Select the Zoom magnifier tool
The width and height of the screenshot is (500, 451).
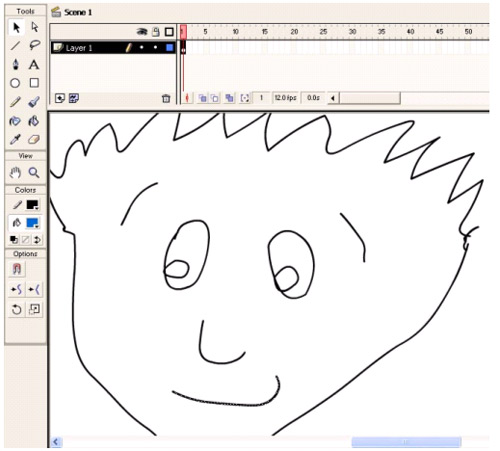pyautogui.click(x=34, y=173)
